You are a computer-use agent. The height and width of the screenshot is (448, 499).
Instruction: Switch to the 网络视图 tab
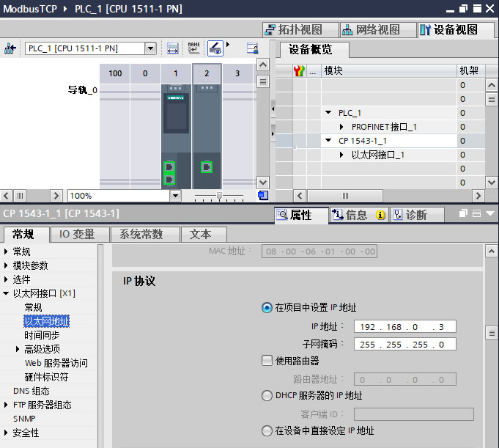378,29
